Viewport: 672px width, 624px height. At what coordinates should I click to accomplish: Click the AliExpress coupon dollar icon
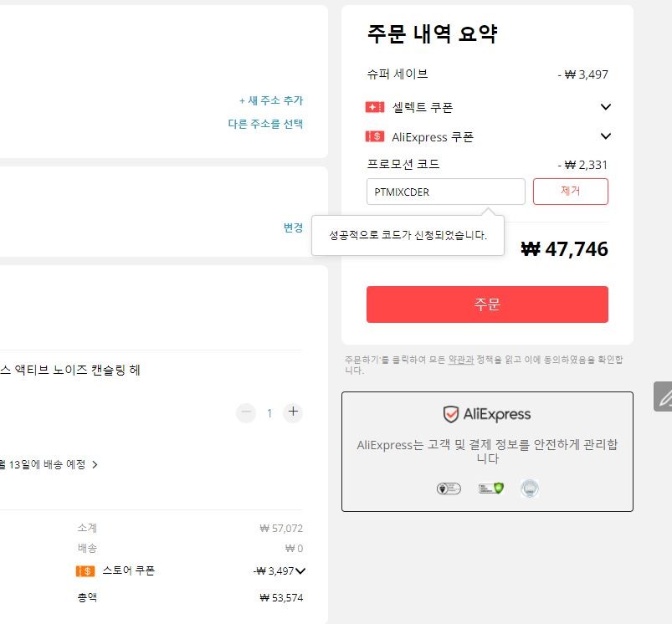tap(375, 136)
